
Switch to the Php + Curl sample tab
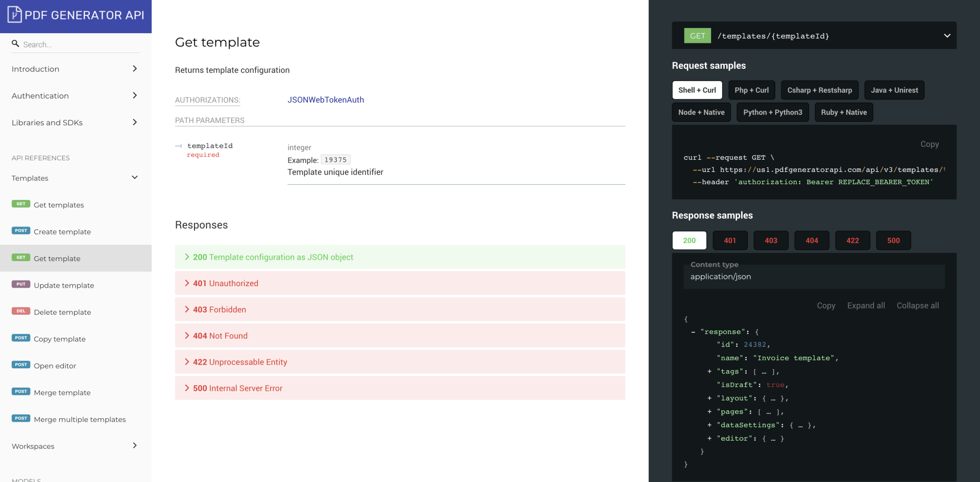coord(751,90)
